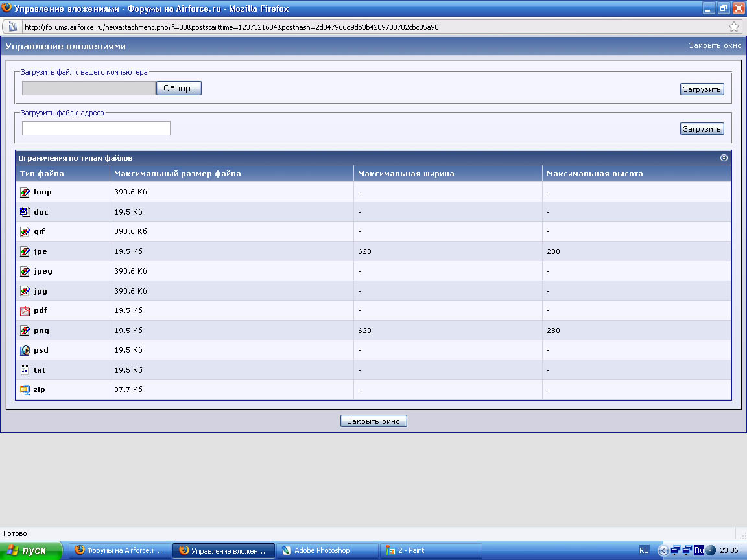The image size is (747, 560).
Task: Click the bookmark star in address bar
Action: [733, 27]
